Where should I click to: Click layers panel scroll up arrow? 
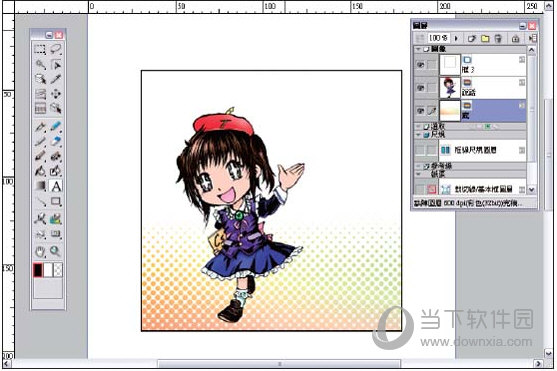(x=531, y=50)
